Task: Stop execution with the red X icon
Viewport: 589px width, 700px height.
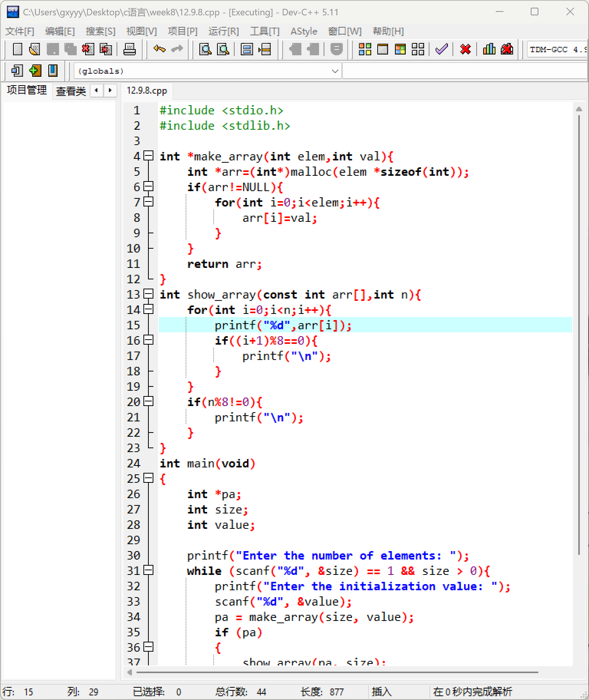Action: [x=466, y=49]
